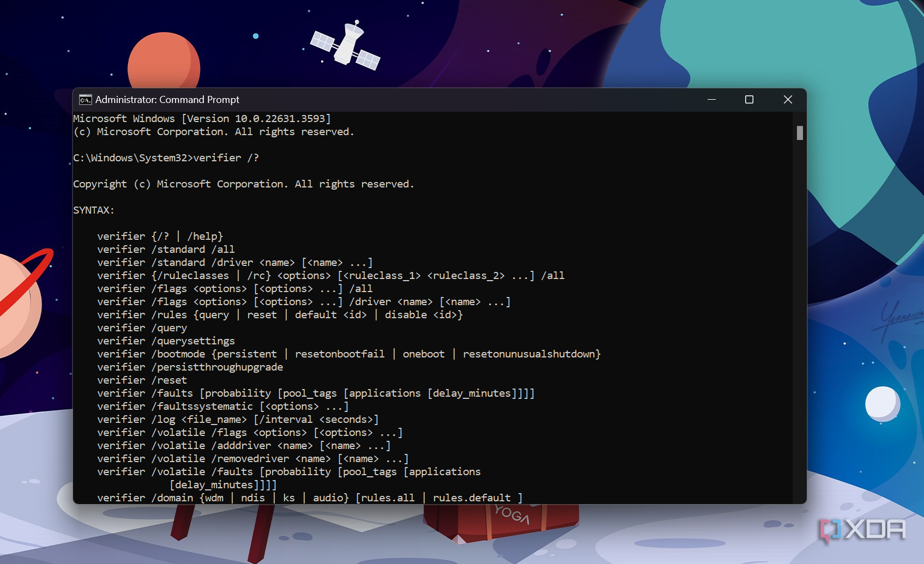Select the Microsoft Windows version text
Screen dimensions: 924x564
(202, 118)
